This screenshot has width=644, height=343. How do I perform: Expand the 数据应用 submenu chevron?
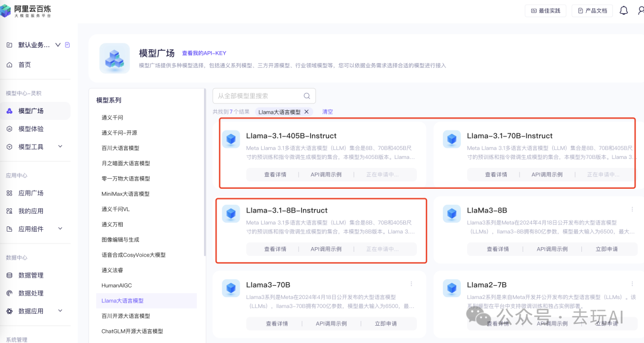pos(60,311)
